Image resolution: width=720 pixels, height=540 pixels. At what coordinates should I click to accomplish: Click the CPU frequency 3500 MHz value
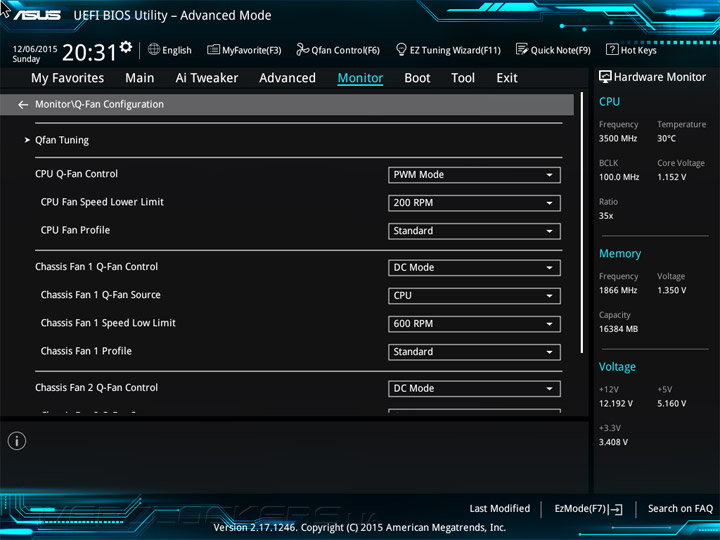click(x=618, y=138)
